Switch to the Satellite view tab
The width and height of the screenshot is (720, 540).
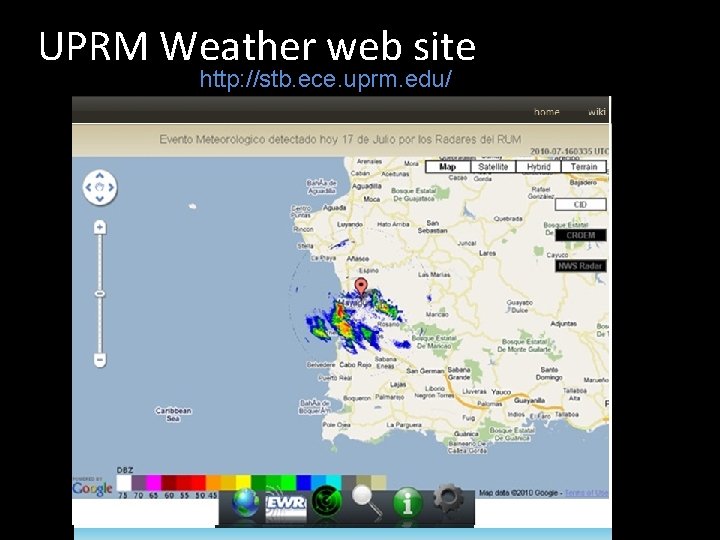(x=493, y=167)
